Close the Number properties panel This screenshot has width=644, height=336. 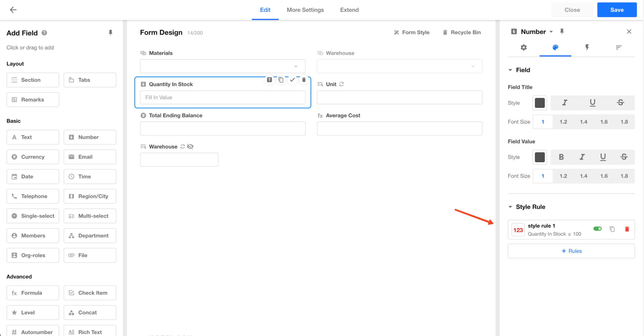629,31
